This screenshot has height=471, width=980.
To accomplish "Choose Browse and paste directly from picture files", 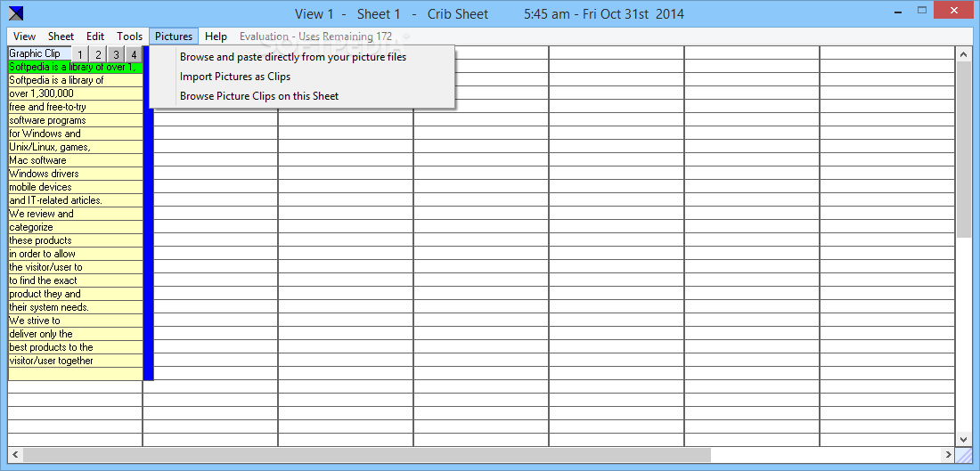I will (302, 57).
